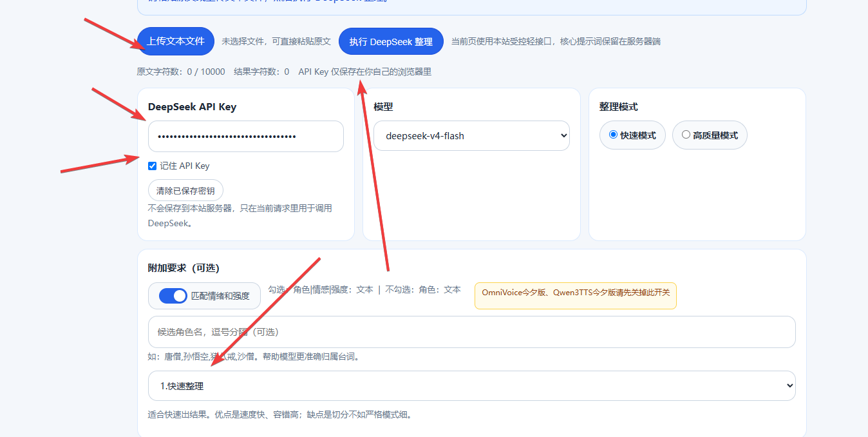Viewport: 868px width, 437px height.
Task: Choose the 高质量模式 radio option
Action: (x=710, y=135)
